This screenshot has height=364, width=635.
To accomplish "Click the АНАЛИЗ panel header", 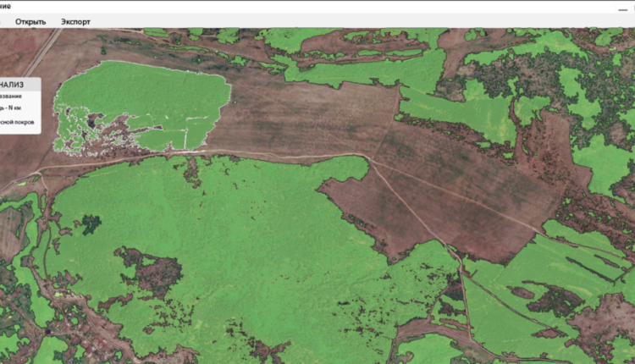I will 19,85.
